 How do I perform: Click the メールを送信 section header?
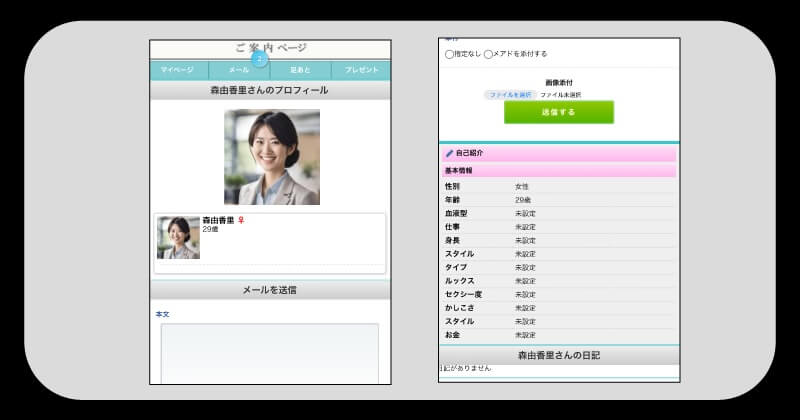point(270,290)
